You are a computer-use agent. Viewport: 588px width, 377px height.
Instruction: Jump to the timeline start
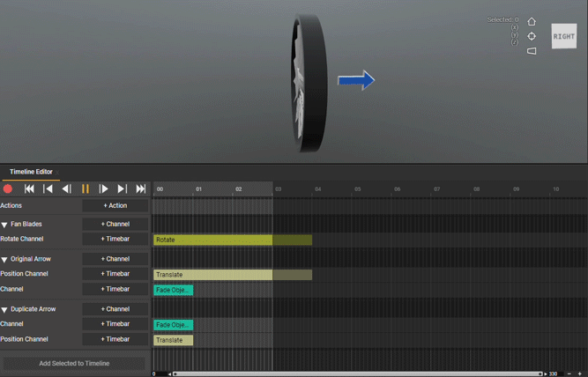(x=29, y=188)
